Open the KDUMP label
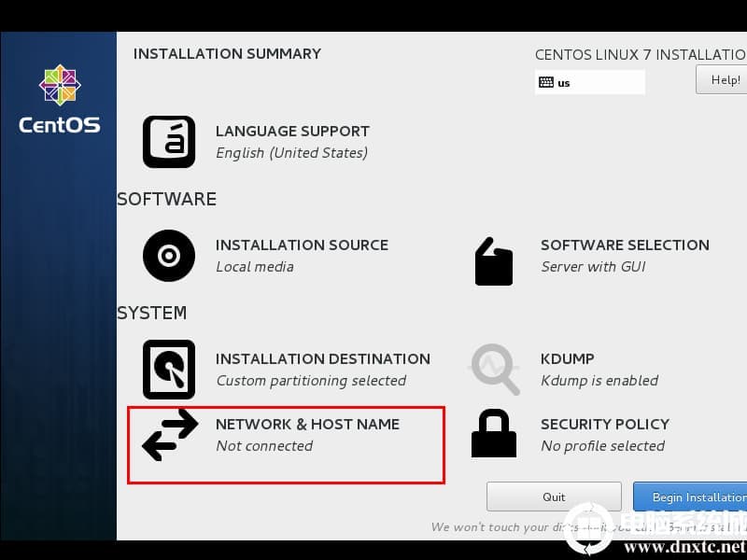Viewport: 747px width, 560px height. pyautogui.click(x=568, y=359)
